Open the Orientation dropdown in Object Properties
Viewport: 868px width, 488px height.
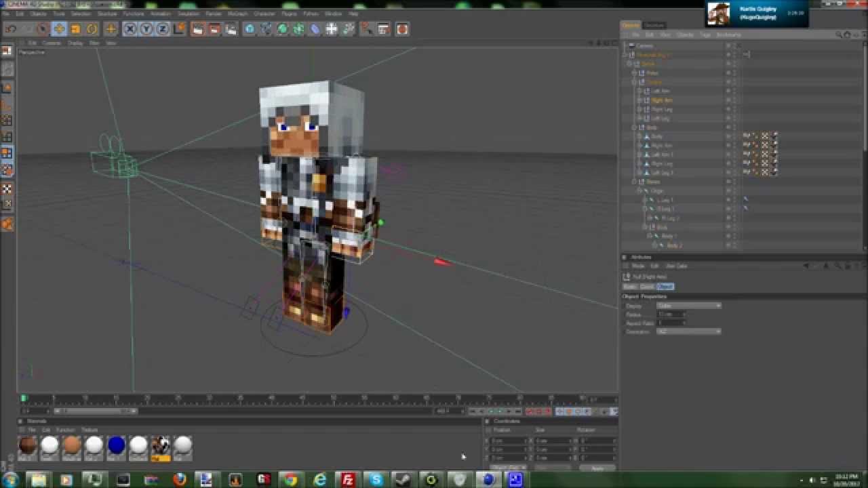pyautogui.click(x=688, y=331)
